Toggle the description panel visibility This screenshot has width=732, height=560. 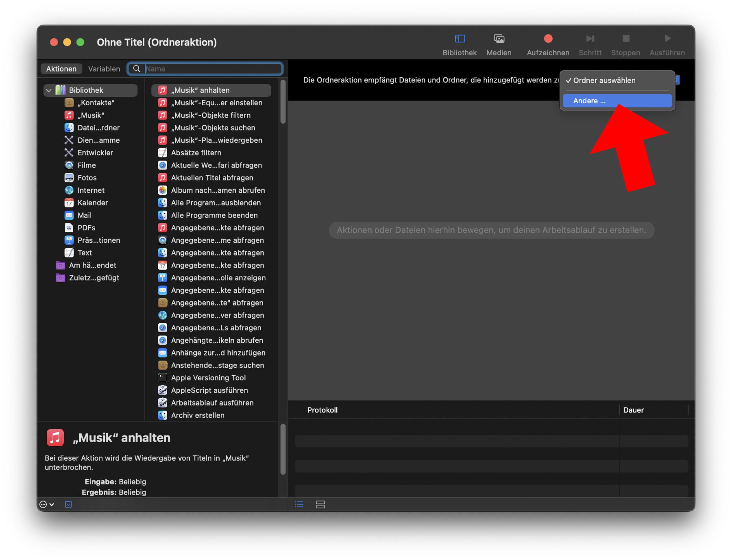pos(68,505)
